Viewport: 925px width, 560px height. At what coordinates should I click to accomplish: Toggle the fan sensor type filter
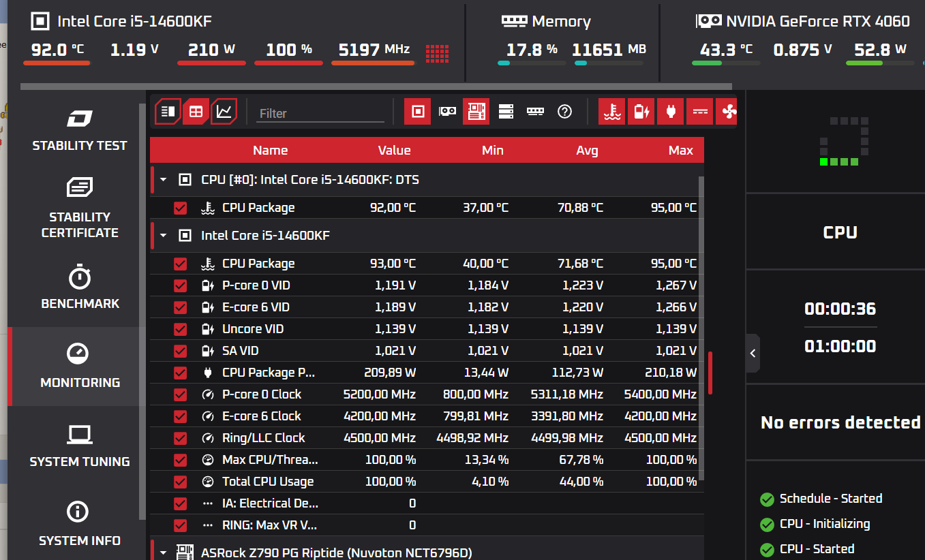pos(727,112)
